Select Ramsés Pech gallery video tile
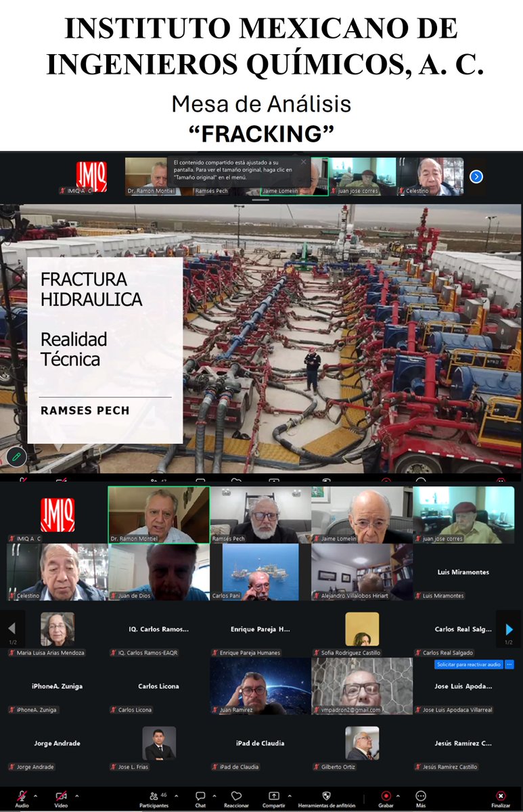This screenshot has height=812, width=523. pos(260,515)
